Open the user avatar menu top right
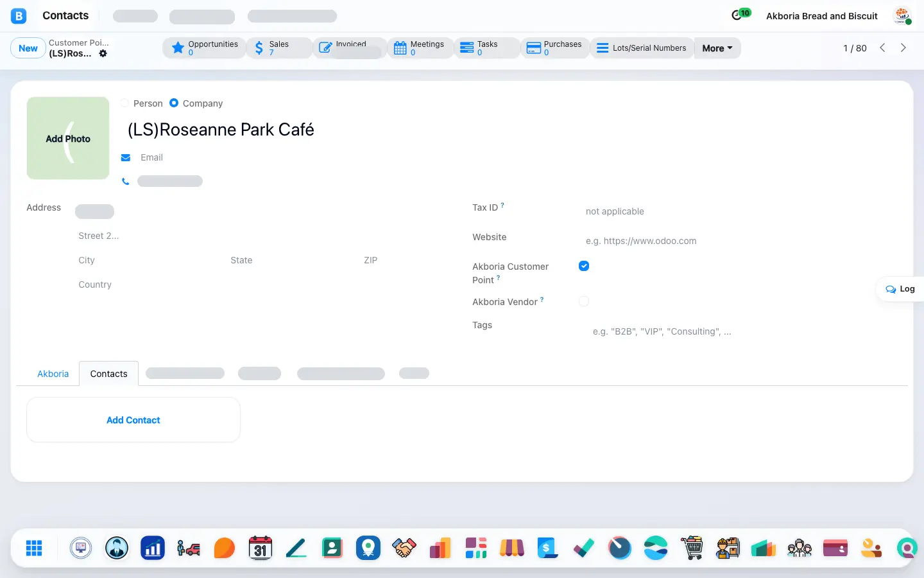The image size is (924, 578). coord(903,15)
